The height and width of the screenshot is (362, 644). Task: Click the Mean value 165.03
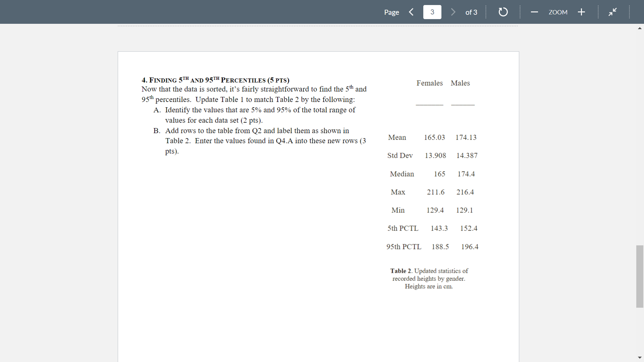click(x=435, y=137)
